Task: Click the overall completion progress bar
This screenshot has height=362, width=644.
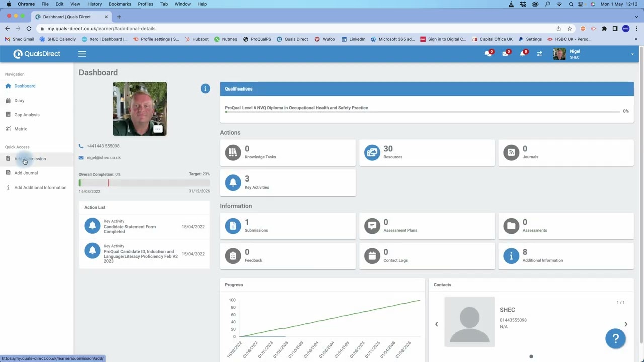Action: [x=144, y=183]
